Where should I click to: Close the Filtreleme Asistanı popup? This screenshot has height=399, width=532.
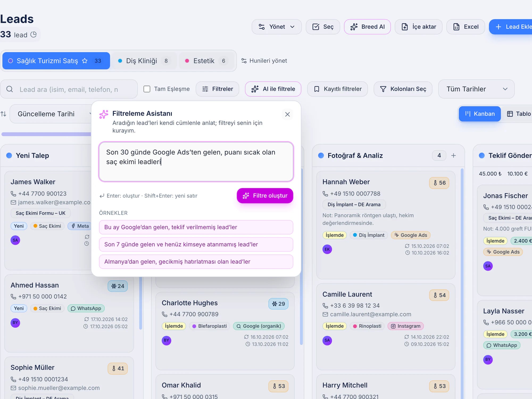tap(288, 114)
